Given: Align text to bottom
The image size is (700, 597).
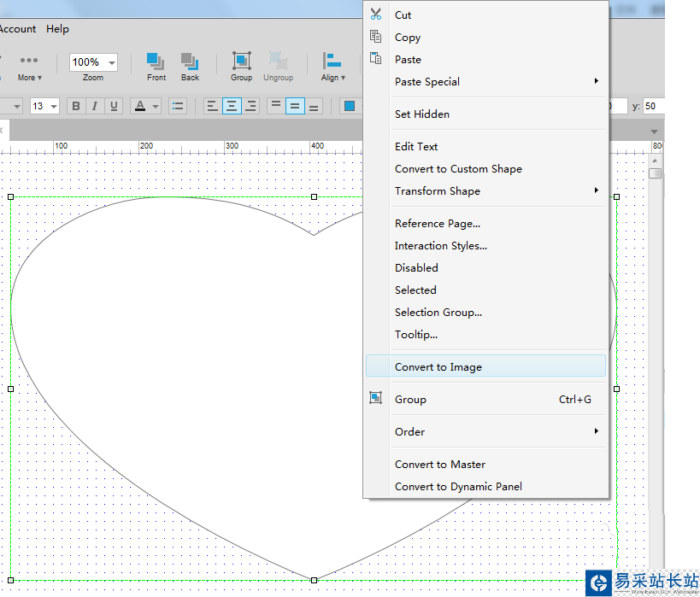Looking at the screenshot, I should click(x=314, y=106).
